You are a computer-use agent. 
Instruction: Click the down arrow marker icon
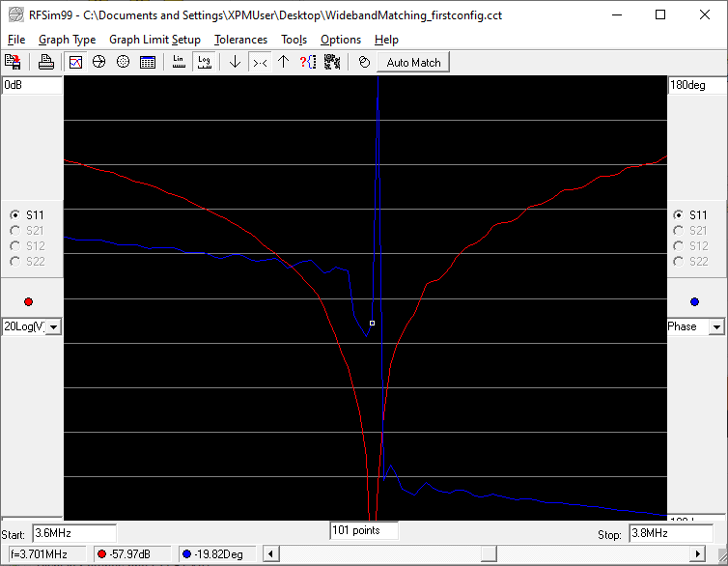235,62
